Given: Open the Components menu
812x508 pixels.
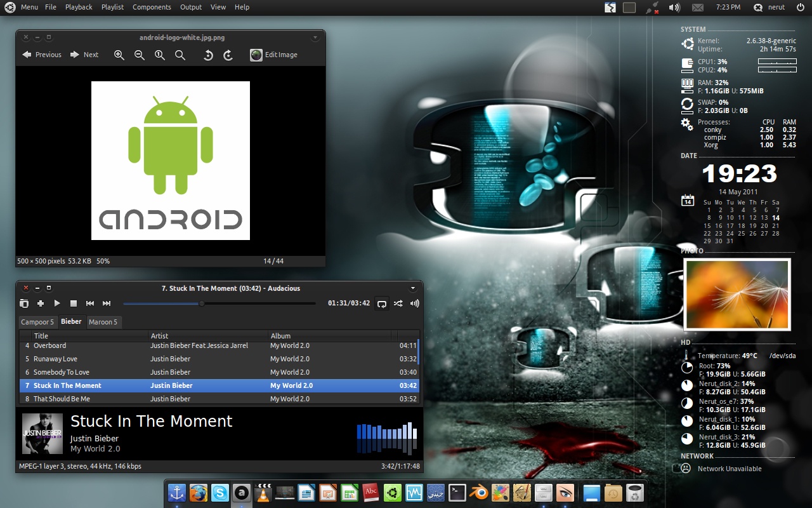Looking at the screenshot, I should pyautogui.click(x=152, y=7).
